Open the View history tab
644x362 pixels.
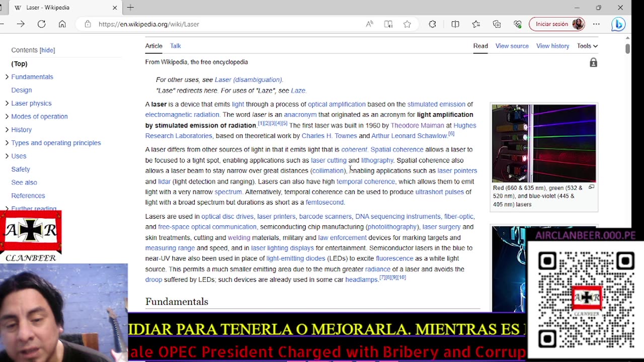click(x=552, y=46)
